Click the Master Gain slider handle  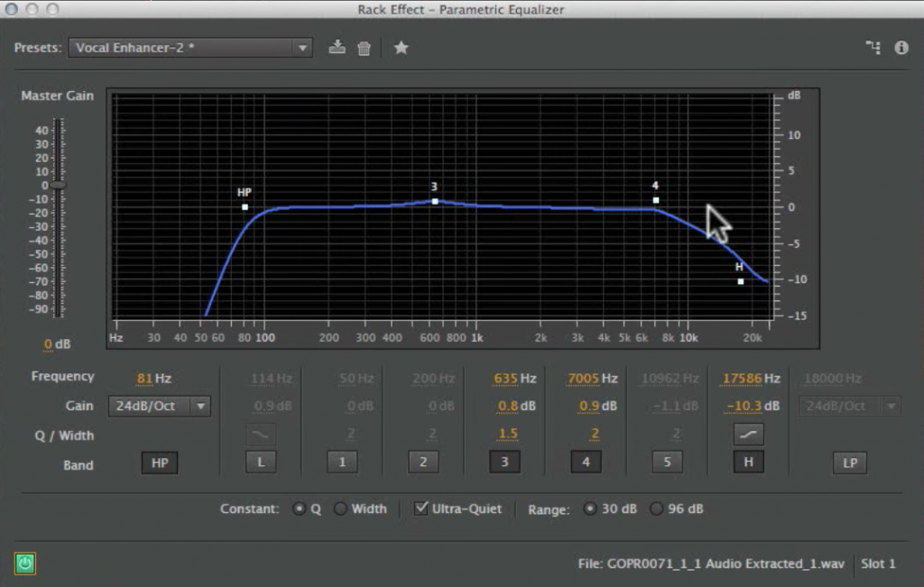(58, 185)
